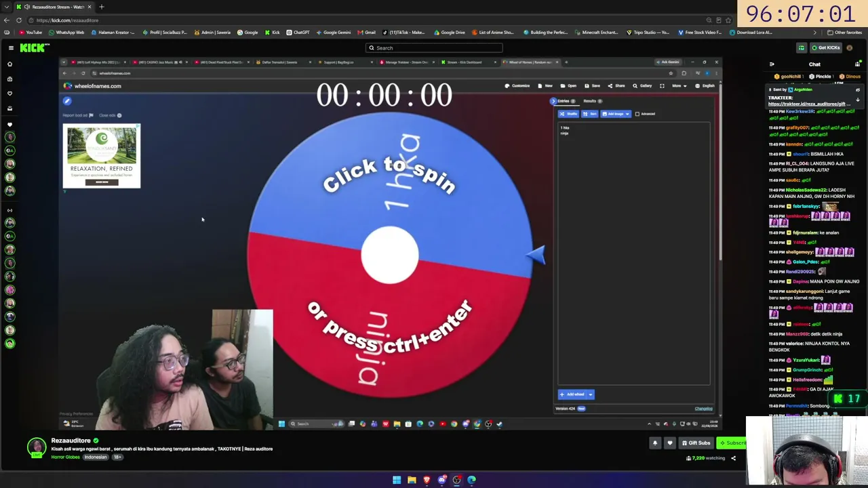Click inside the entries text box

(633, 253)
